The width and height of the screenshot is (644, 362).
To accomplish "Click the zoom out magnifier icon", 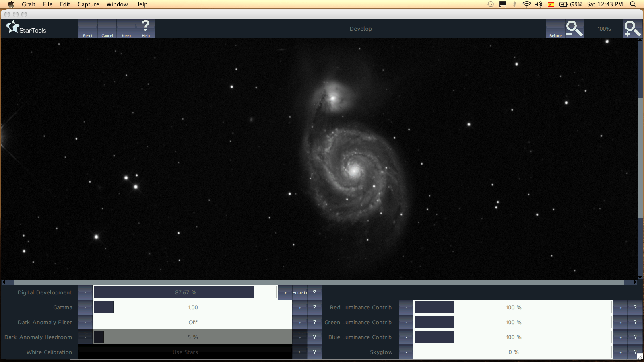I will tap(574, 29).
